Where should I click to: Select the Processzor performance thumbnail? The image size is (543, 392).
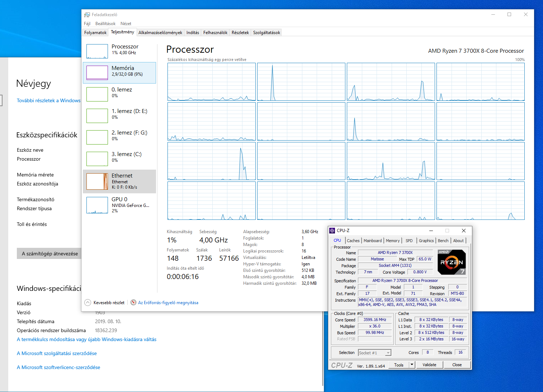click(x=97, y=51)
